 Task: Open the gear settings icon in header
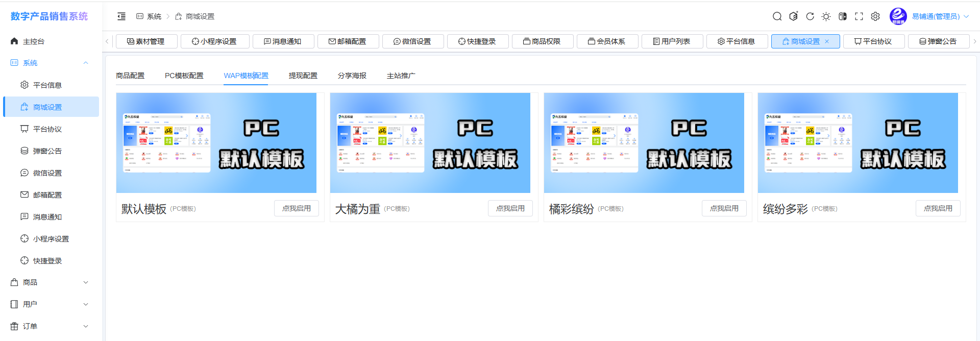875,16
